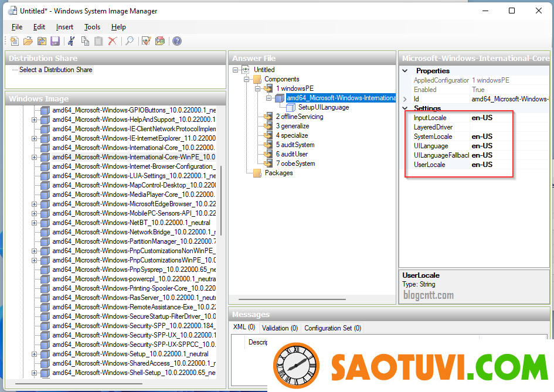Click the Select Windows Image toolbar icon
The image size is (554, 392).
(42, 41)
